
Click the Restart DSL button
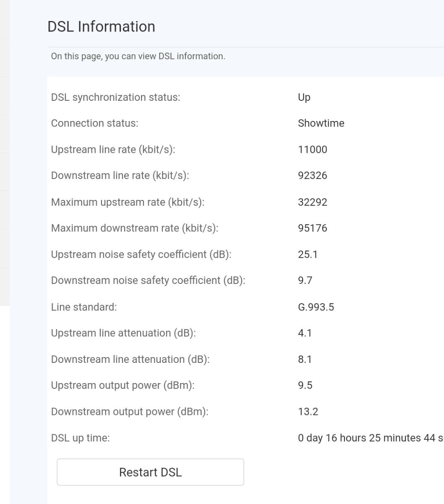(150, 472)
